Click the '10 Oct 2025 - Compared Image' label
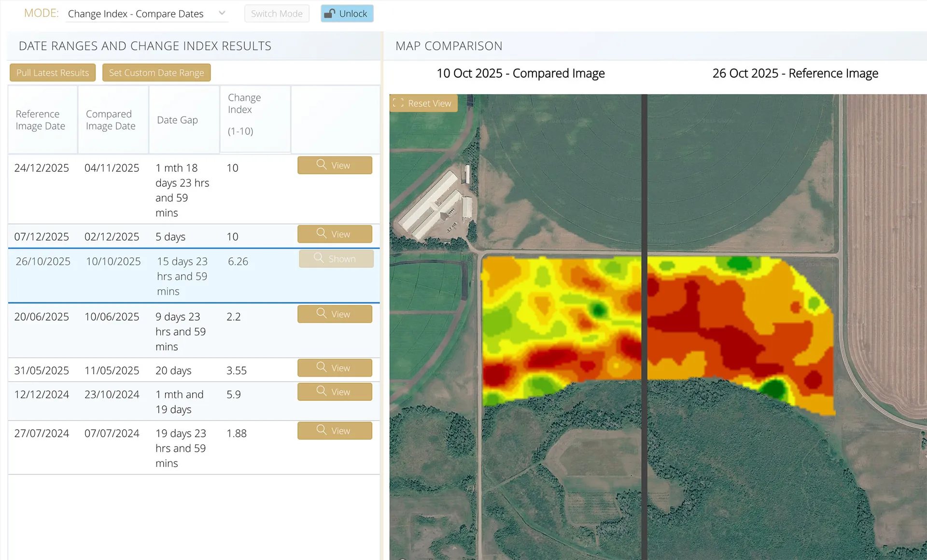This screenshot has height=560, width=927. [520, 73]
